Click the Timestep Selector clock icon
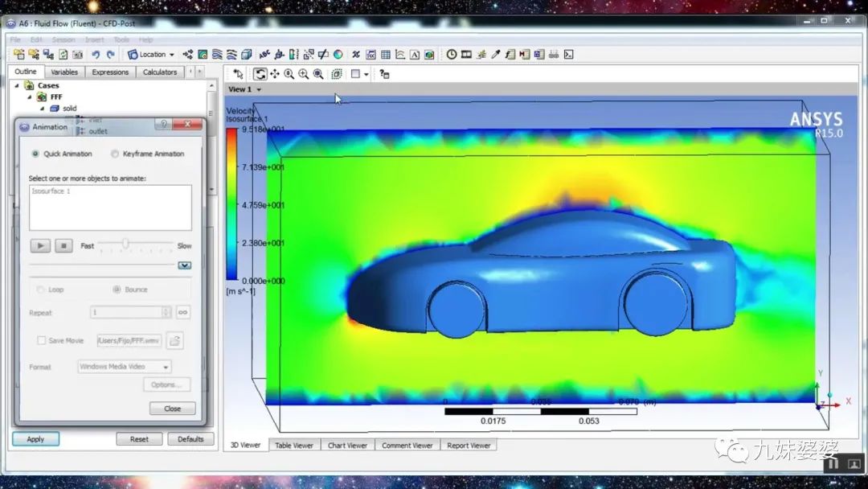 click(452, 54)
